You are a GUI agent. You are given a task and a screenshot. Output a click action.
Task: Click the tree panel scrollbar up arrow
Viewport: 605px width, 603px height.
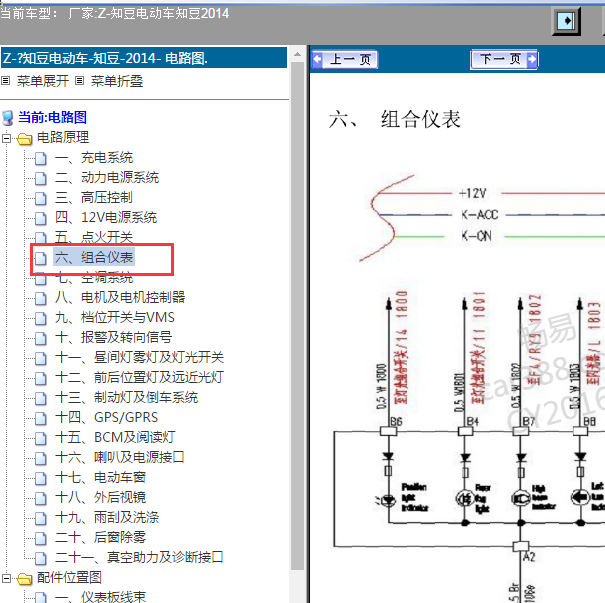tap(297, 54)
